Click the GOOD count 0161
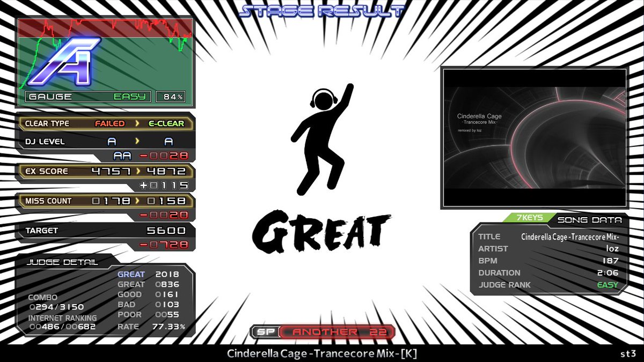The height and width of the screenshot is (362, 644). point(167,294)
